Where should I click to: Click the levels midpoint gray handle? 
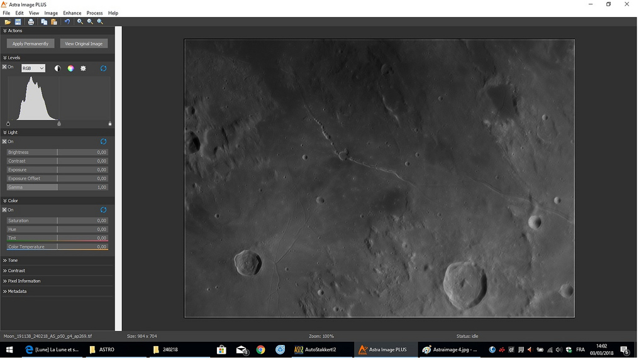(x=59, y=124)
